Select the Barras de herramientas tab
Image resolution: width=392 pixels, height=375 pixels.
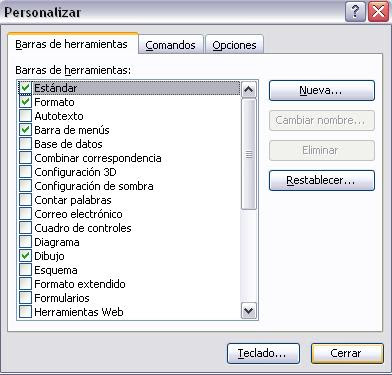(x=73, y=43)
